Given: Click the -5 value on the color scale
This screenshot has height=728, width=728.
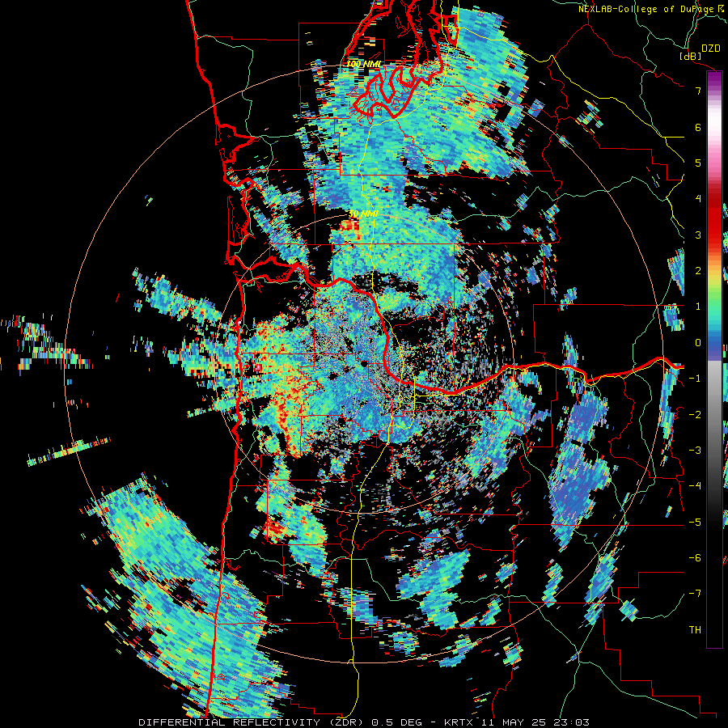Looking at the screenshot, I should point(695,522).
